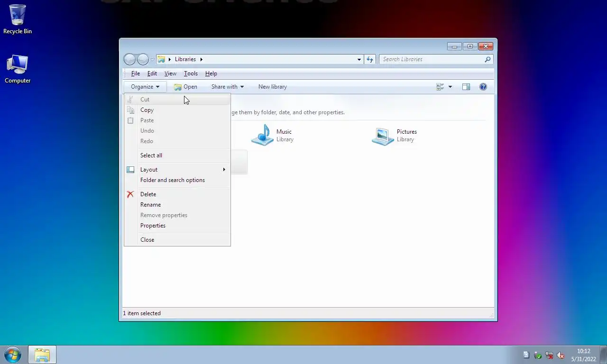Open the Recycle Bin desktop icon
The width and height of the screenshot is (607, 364).
point(18,19)
